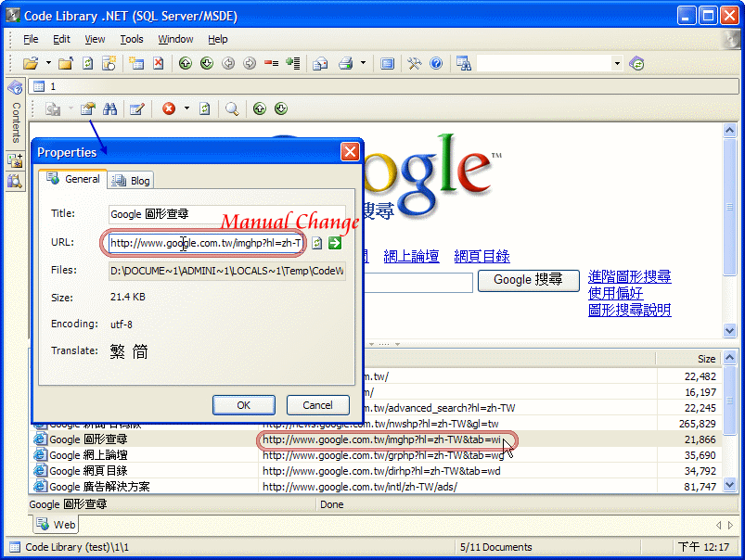Click the options tools icon
The height and width of the screenshot is (560, 745).
415,63
